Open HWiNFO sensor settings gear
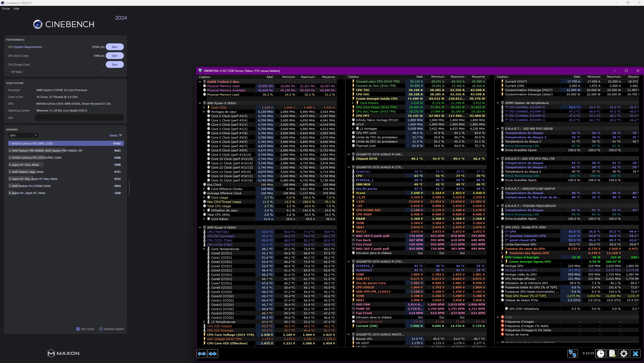Screen dimensions: 644x363 (624, 353)
